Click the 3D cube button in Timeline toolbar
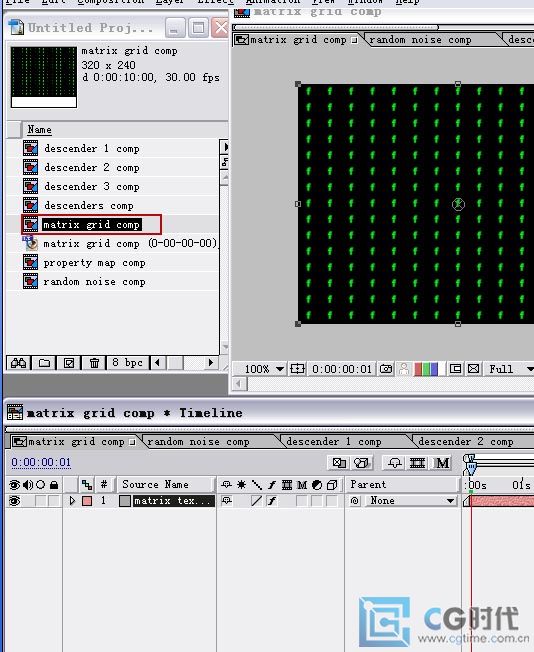Screen dimensions: 534x652 click(x=361, y=463)
